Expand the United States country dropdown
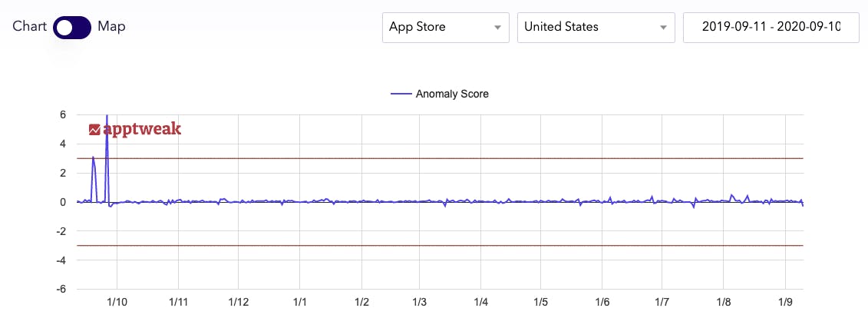Viewport: 868px width, 328px height. point(596,27)
